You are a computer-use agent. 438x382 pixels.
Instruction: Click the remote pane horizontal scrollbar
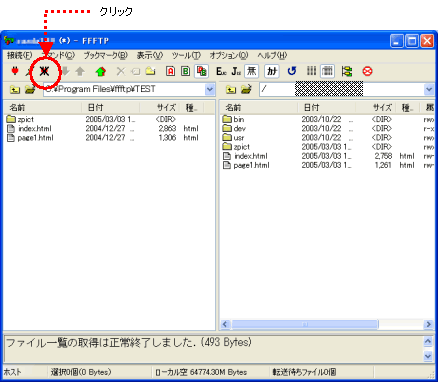[325, 324]
